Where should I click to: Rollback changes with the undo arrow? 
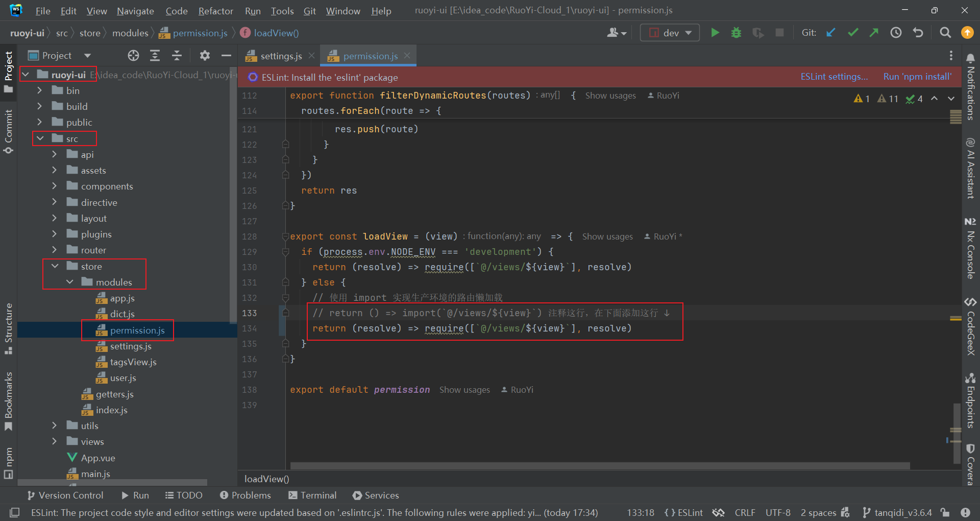coord(918,33)
